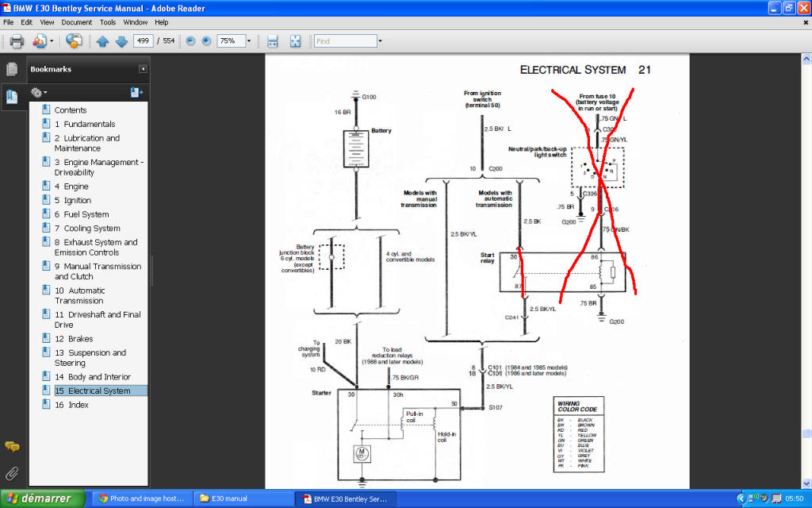Go to previous page with the up arrow
Screen dimensions: 812x508
(x=102, y=41)
